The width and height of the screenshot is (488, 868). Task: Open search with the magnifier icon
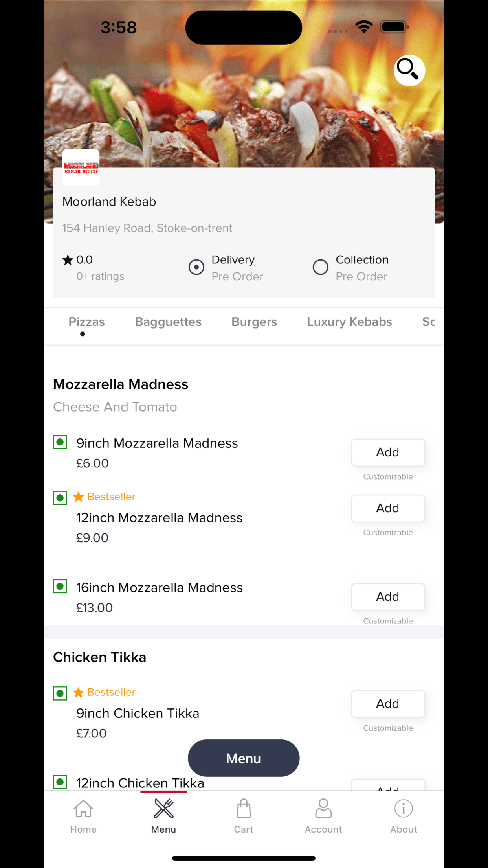(x=409, y=70)
